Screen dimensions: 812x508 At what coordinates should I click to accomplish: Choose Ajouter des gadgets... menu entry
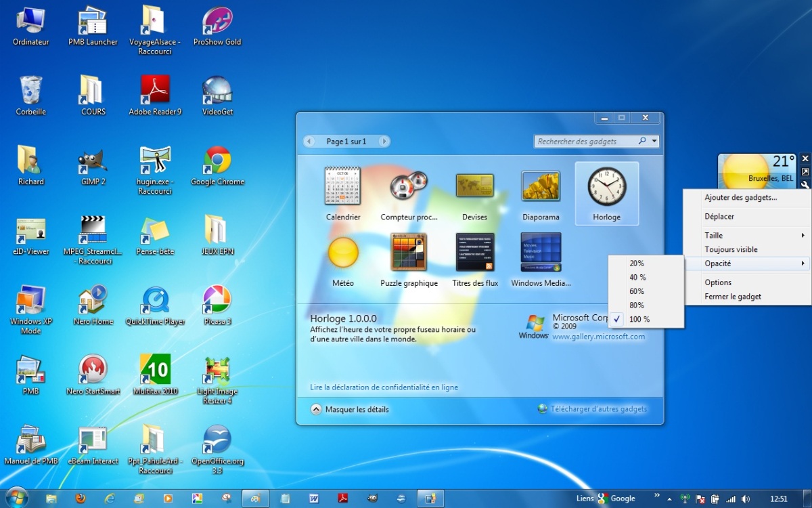point(747,198)
